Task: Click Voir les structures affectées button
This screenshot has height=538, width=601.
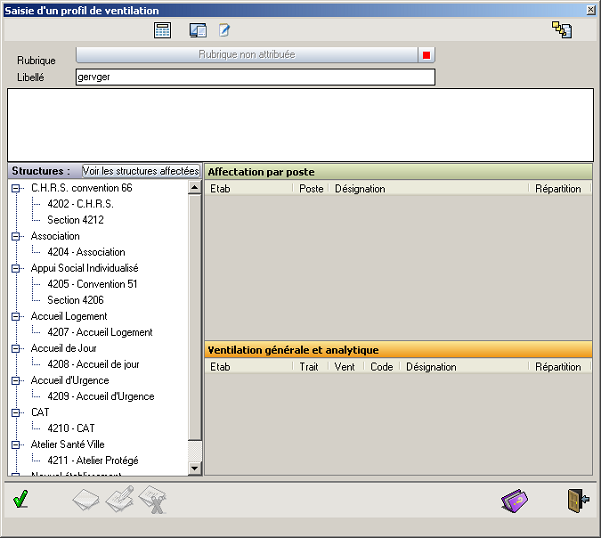Action: [x=140, y=171]
